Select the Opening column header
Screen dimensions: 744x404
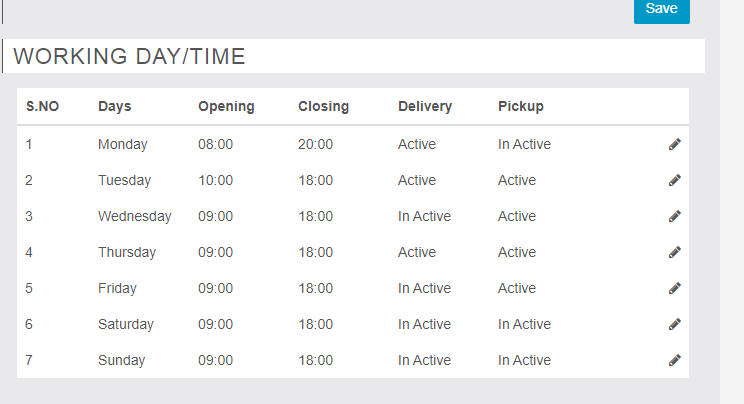(x=226, y=106)
